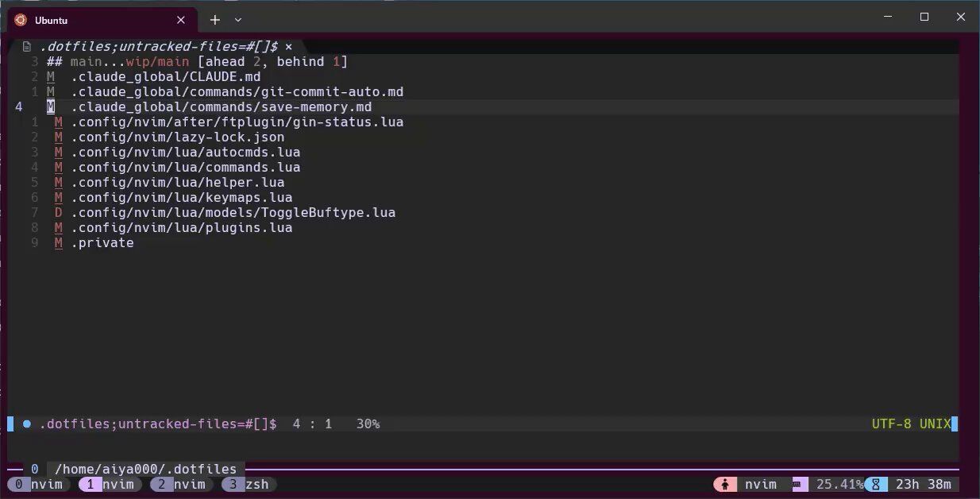The width and height of the screenshot is (980, 499).
Task: Select .config/nvim/lua/plugins.lua entry
Action: (x=181, y=228)
